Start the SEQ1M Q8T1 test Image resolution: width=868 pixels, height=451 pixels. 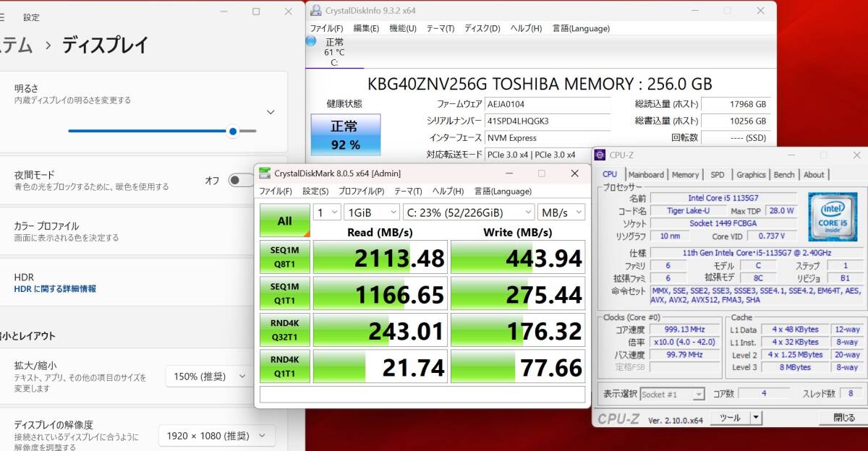(285, 257)
